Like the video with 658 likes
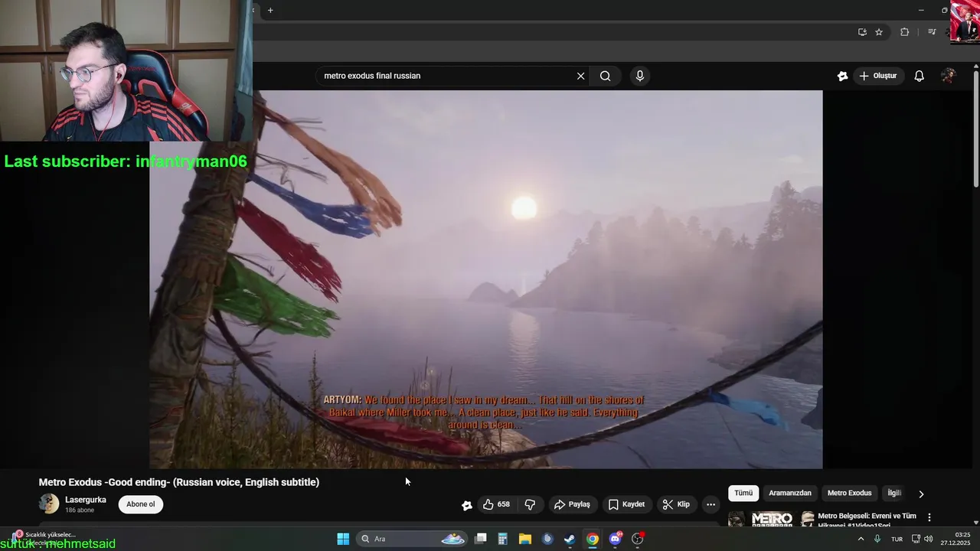This screenshot has height=551, width=980. [496, 504]
